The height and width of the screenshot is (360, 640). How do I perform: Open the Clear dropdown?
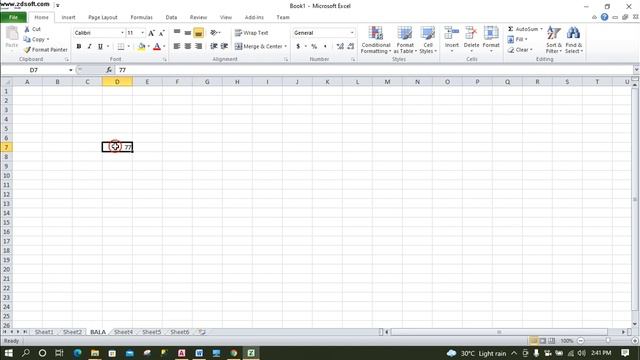(x=520, y=50)
